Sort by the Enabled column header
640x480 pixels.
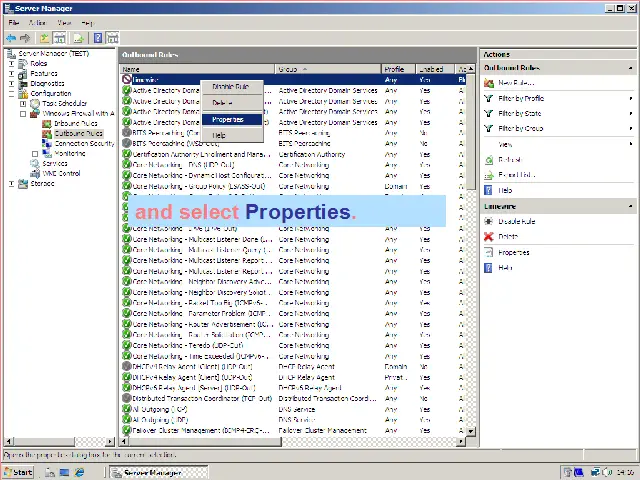tap(435, 69)
